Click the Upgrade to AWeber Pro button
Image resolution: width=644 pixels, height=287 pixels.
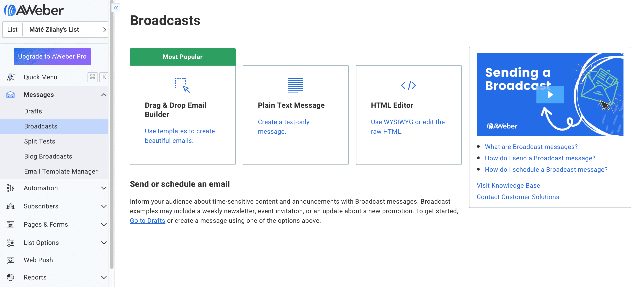(x=52, y=56)
